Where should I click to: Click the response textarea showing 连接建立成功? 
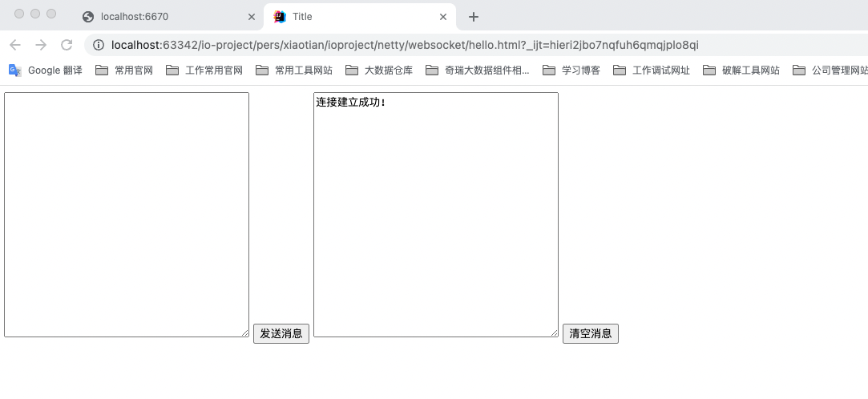[435, 214]
